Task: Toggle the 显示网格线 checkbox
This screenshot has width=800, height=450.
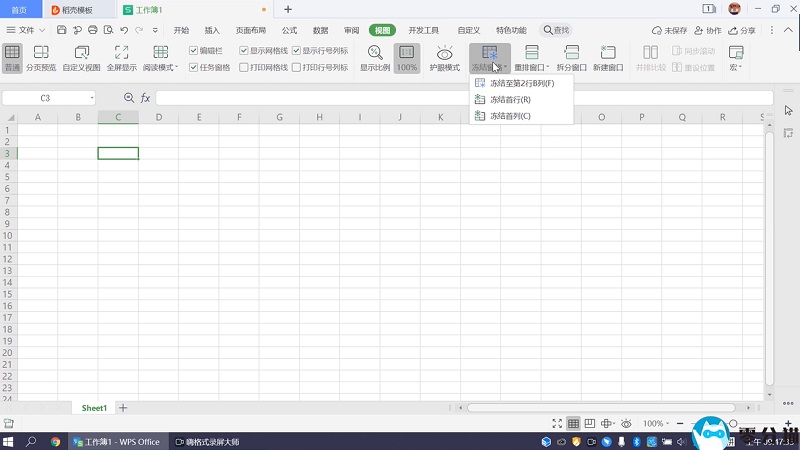Action: coord(244,50)
